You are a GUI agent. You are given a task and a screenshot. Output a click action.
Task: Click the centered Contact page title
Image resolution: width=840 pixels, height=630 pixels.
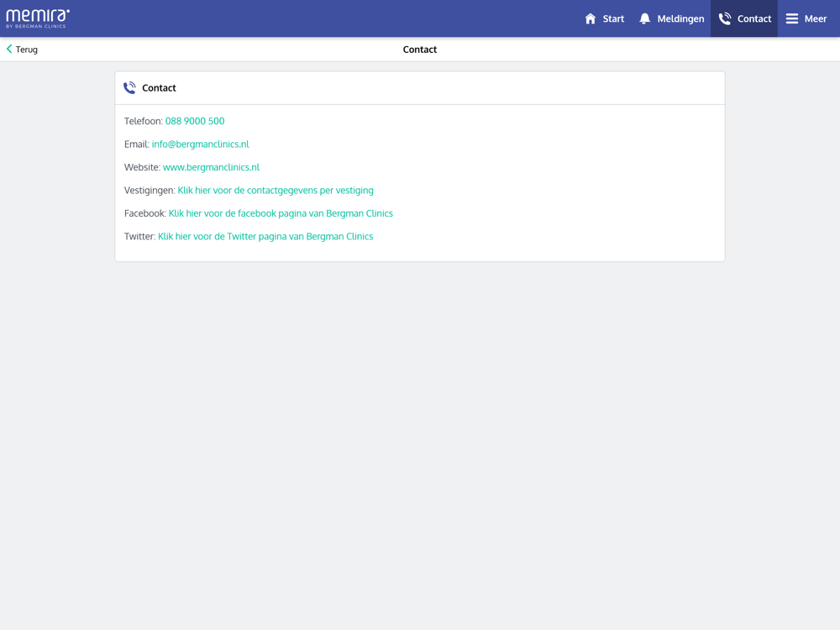pyautogui.click(x=420, y=50)
